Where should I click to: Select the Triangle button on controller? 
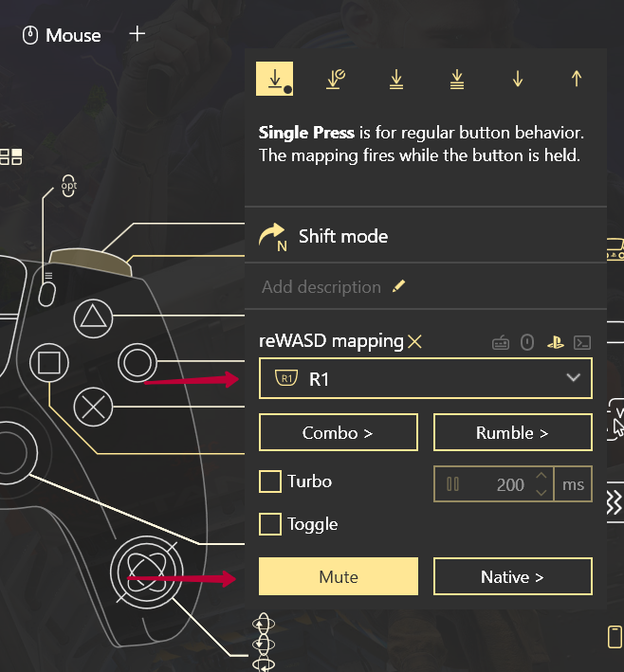click(x=93, y=318)
